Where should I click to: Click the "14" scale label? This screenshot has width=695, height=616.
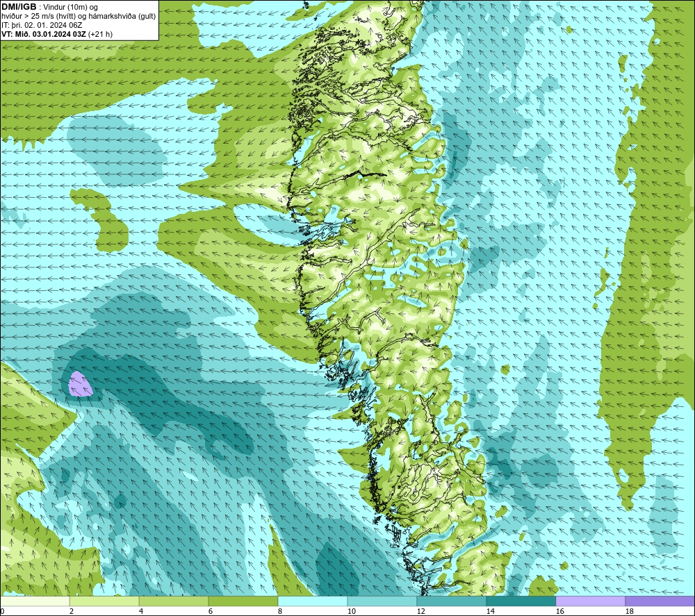(490, 612)
